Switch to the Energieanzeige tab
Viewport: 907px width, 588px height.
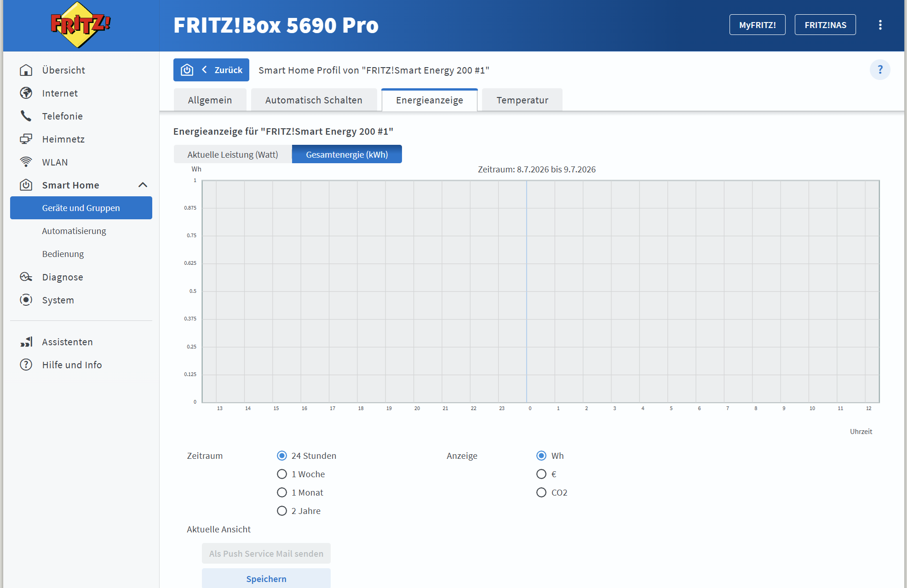tap(430, 100)
